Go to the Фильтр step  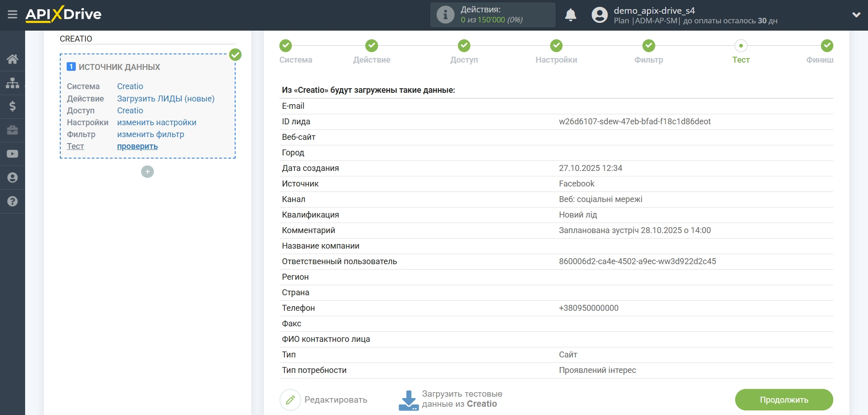click(648, 46)
